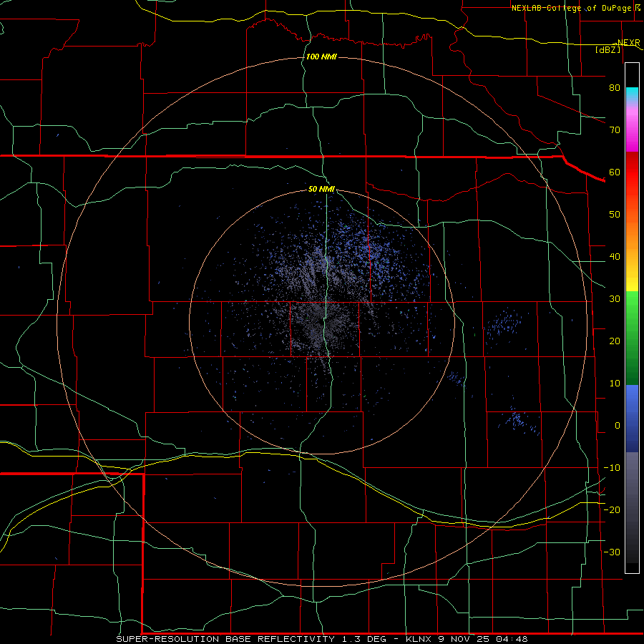Select the magenta-pink segment of color bar
644x644 pixels.
click(632, 130)
